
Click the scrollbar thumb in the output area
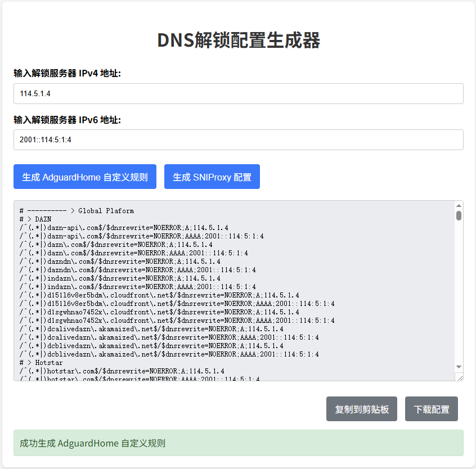click(459, 215)
